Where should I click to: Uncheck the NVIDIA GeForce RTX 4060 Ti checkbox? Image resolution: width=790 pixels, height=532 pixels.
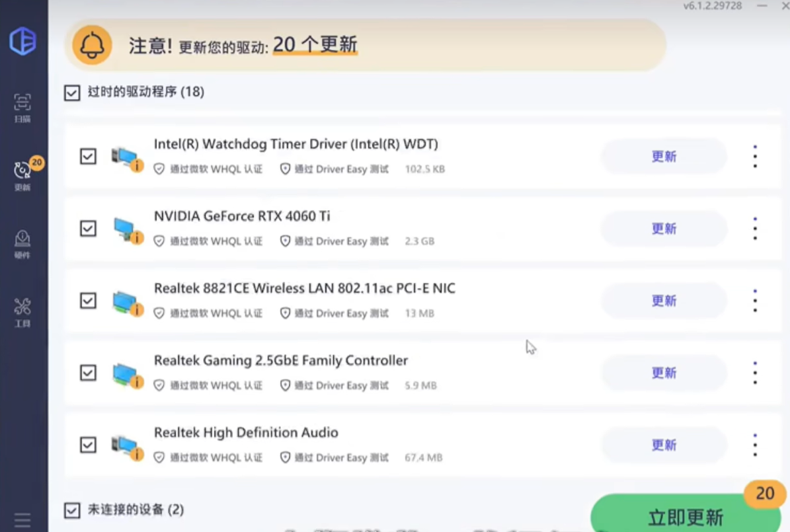88,228
